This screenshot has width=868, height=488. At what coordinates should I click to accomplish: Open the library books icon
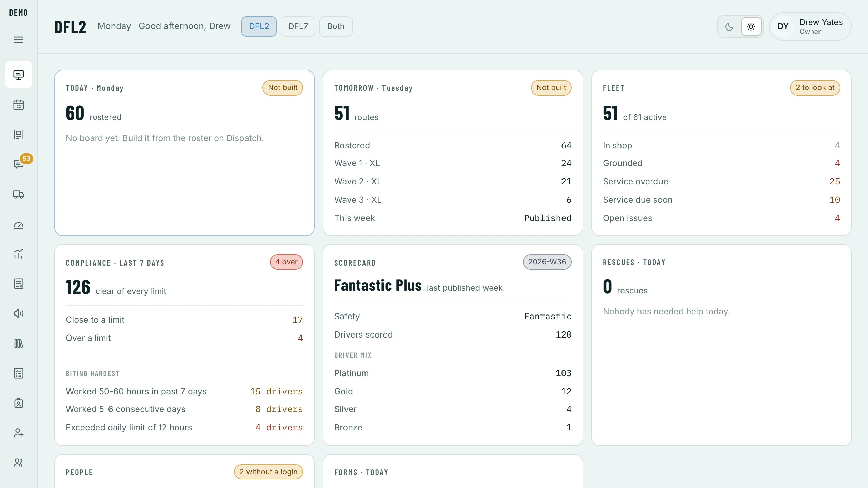[x=19, y=343]
